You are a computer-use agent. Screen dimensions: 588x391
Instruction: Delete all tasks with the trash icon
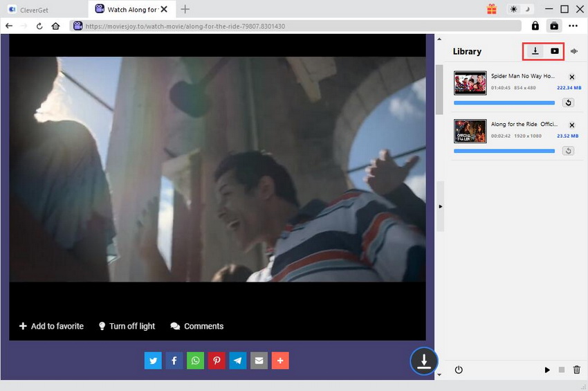click(x=577, y=370)
